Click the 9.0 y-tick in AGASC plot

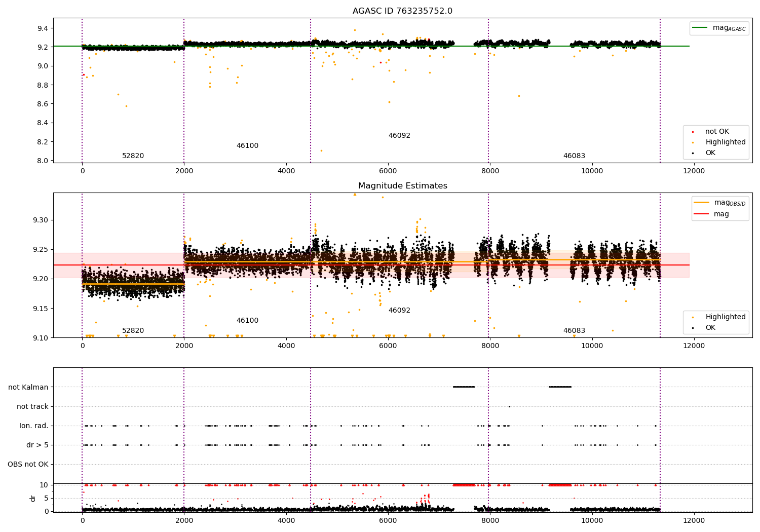[x=43, y=66]
